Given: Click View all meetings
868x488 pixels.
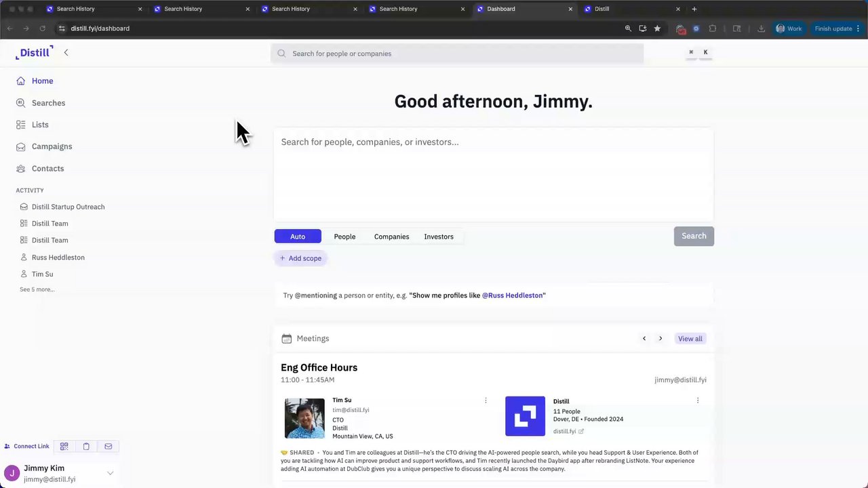Looking at the screenshot, I should [x=690, y=338].
